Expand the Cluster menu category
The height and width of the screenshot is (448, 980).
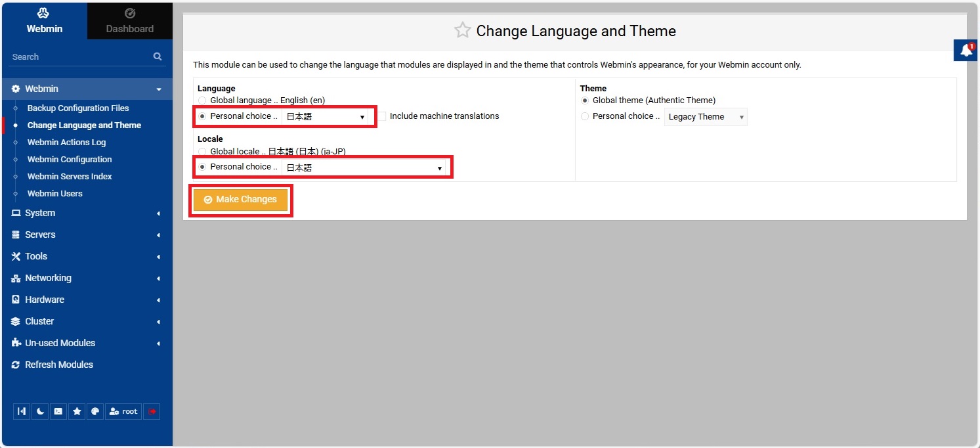[x=87, y=321]
